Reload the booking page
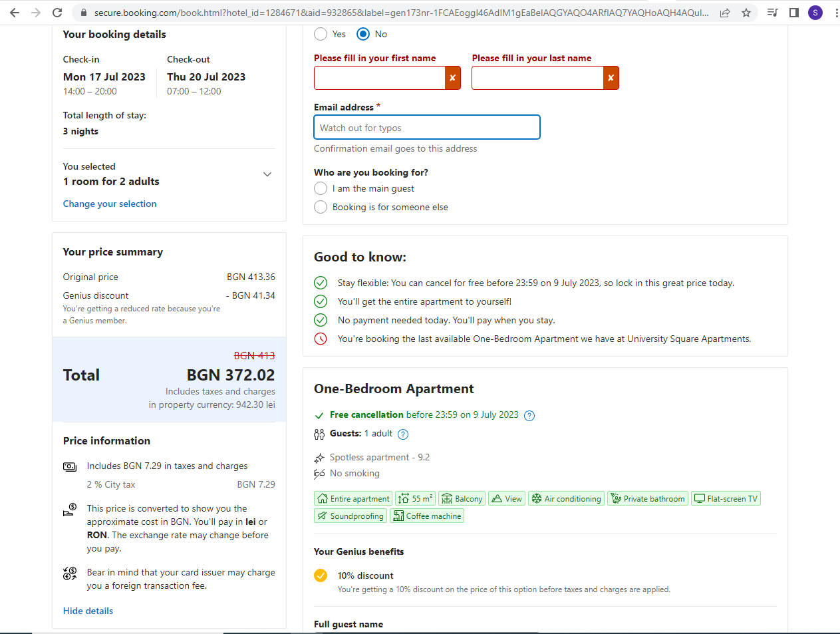This screenshot has width=840, height=634. coord(57,13)
